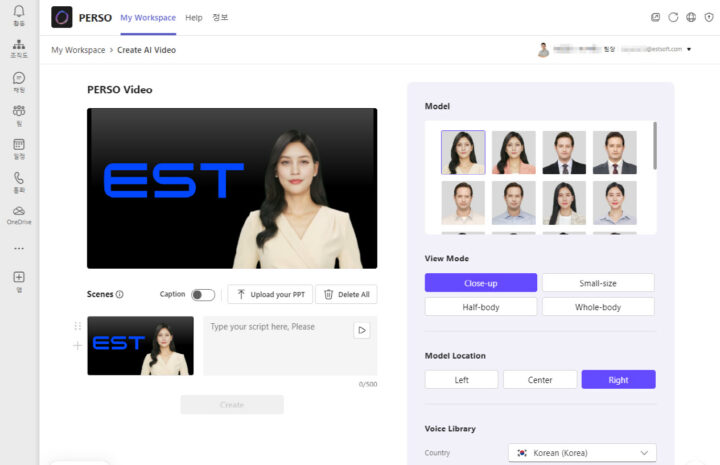720x465 pixels.
Task: Click the Model list scrollbar
Action: tap(655, 145)
